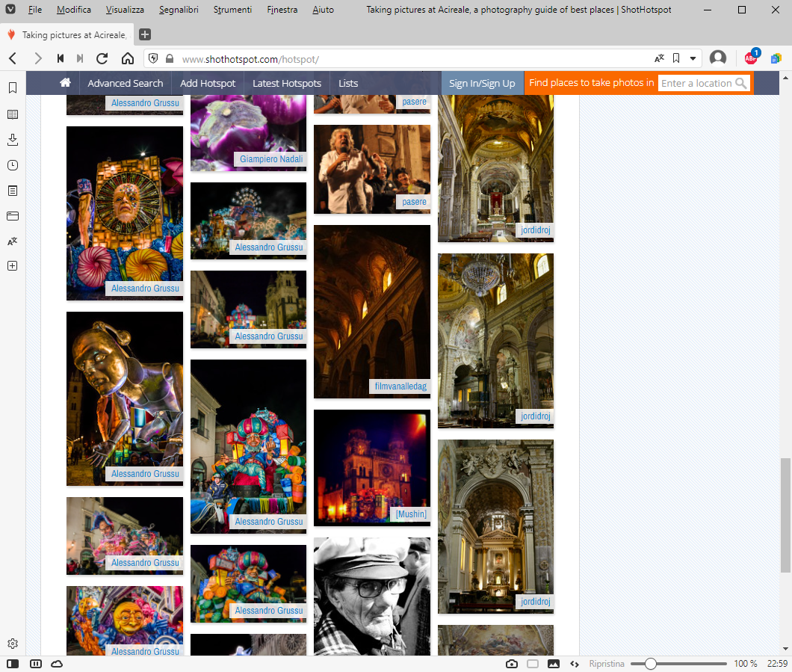The height and width of the screenshot is (672, 792).
Task: View site security info via padlock
Action: coord(170,58)
